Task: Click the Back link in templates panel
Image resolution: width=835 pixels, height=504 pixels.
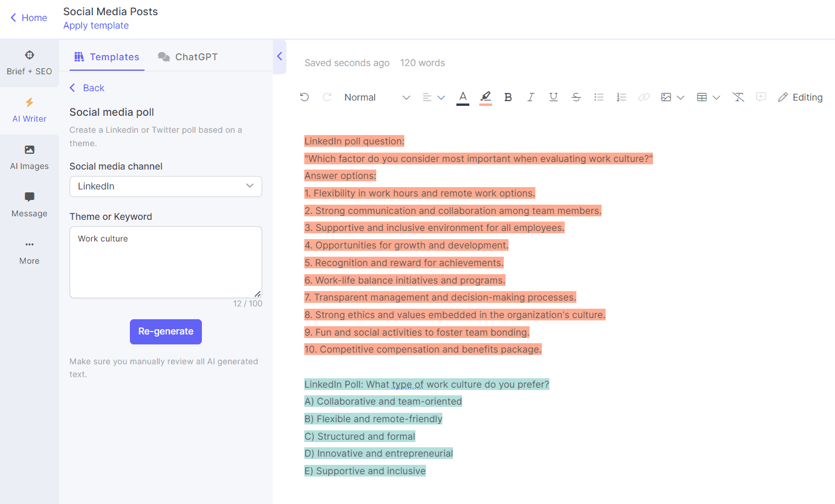Action: [87, 88]
